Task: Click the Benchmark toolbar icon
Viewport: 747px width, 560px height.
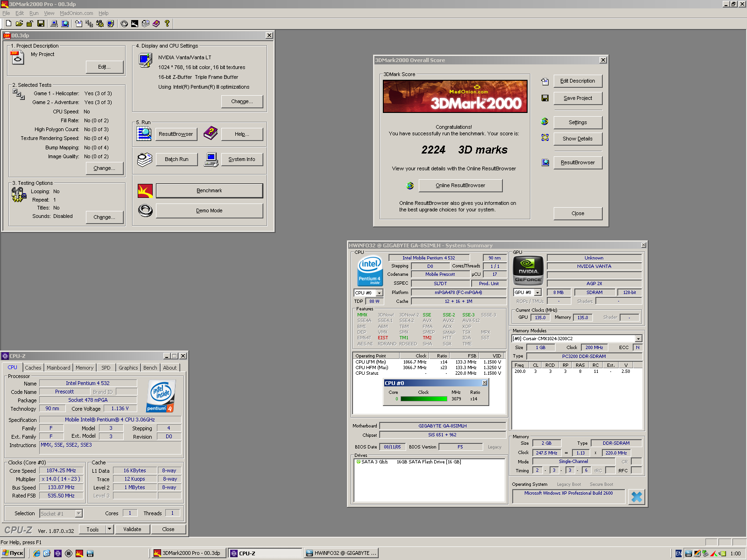Action: [134, 23]
